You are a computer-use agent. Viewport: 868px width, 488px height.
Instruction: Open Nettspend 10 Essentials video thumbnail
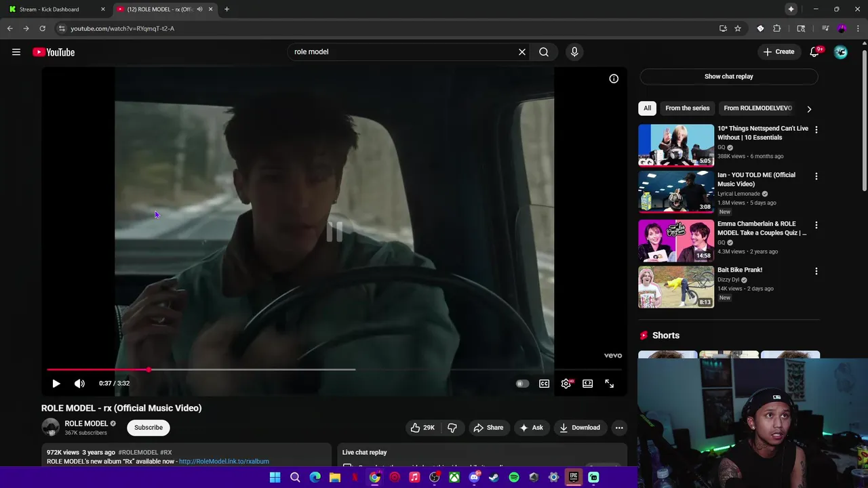pyautogui.click(x=676, y=145)
